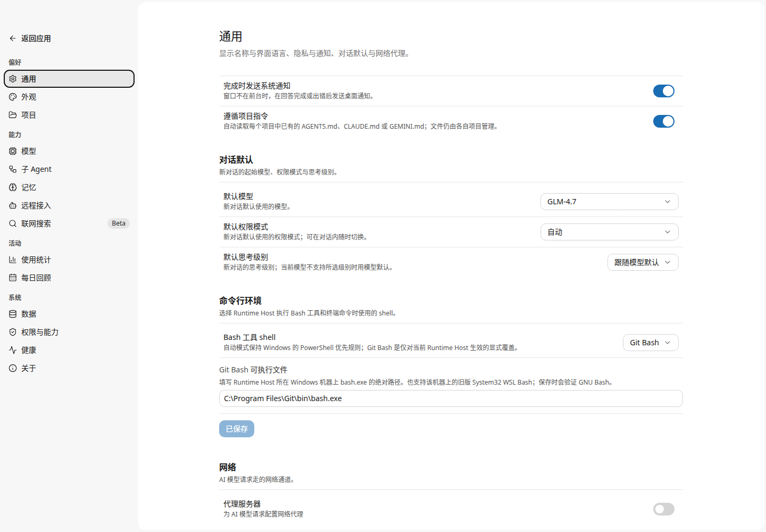Open the 默认模型 GLM-4.7 dropdown
This screenshot has height=532, width=766.
(609, 202)
